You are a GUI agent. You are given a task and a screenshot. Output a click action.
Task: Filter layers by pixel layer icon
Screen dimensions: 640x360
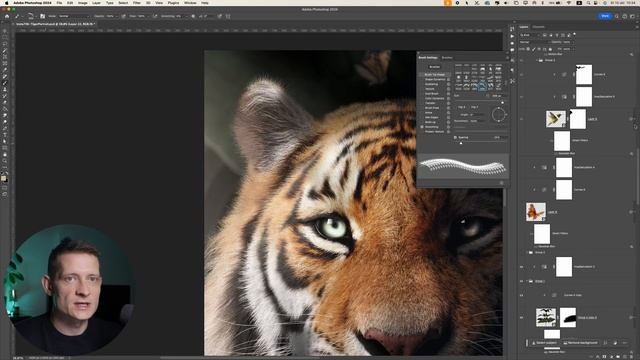click(x=544, y=35)
